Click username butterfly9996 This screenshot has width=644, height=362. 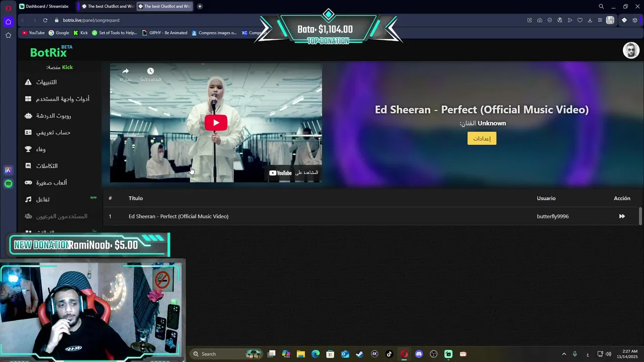[x=552, y=216]
